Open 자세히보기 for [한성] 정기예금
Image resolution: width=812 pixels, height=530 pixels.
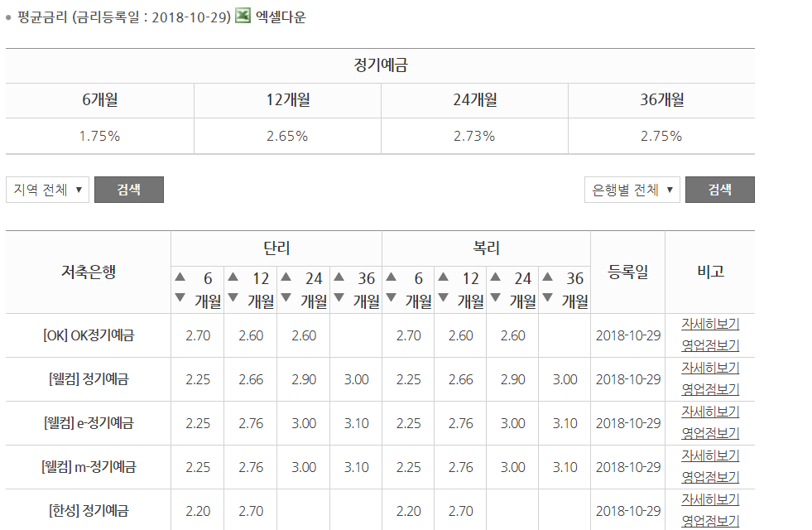710,500
